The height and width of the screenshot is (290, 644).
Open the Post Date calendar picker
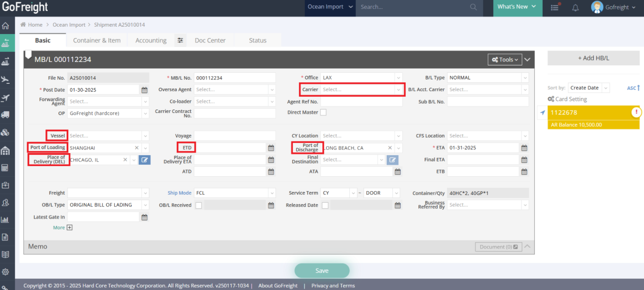pos(145,90)
